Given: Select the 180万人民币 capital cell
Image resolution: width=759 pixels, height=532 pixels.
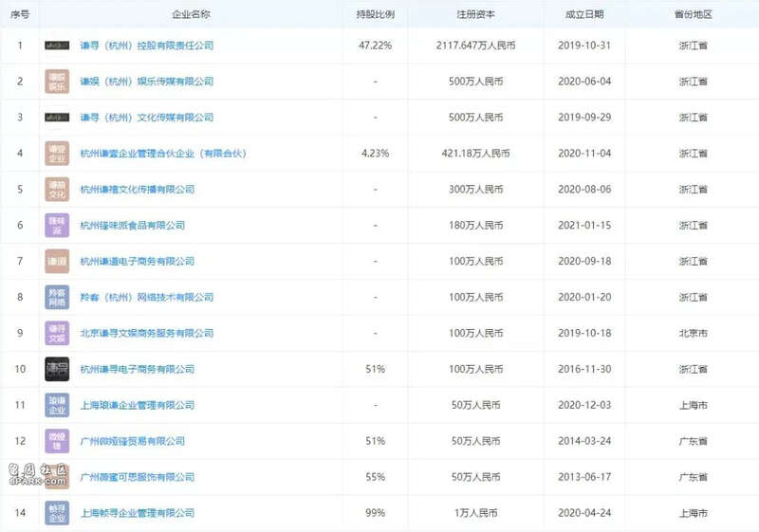Looking at the screenshot, I should pyautogui.click(x=476, y=225).
